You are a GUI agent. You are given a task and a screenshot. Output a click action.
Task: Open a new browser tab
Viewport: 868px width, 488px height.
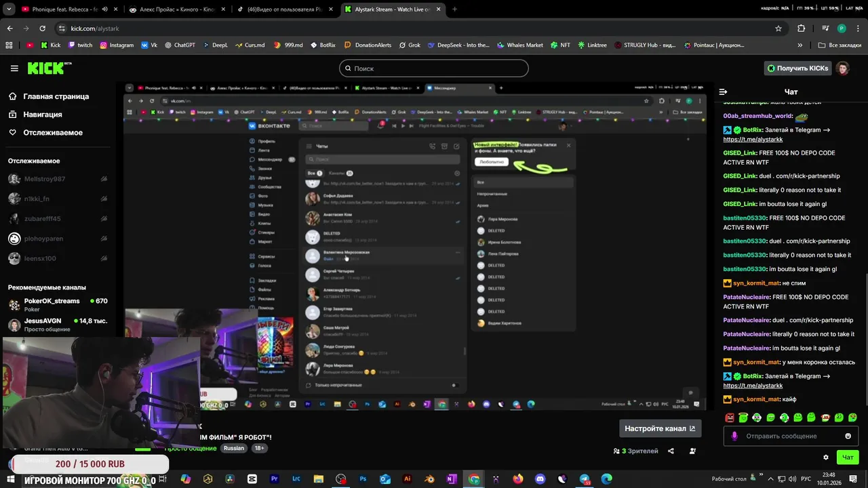click(x=454, y=9)
